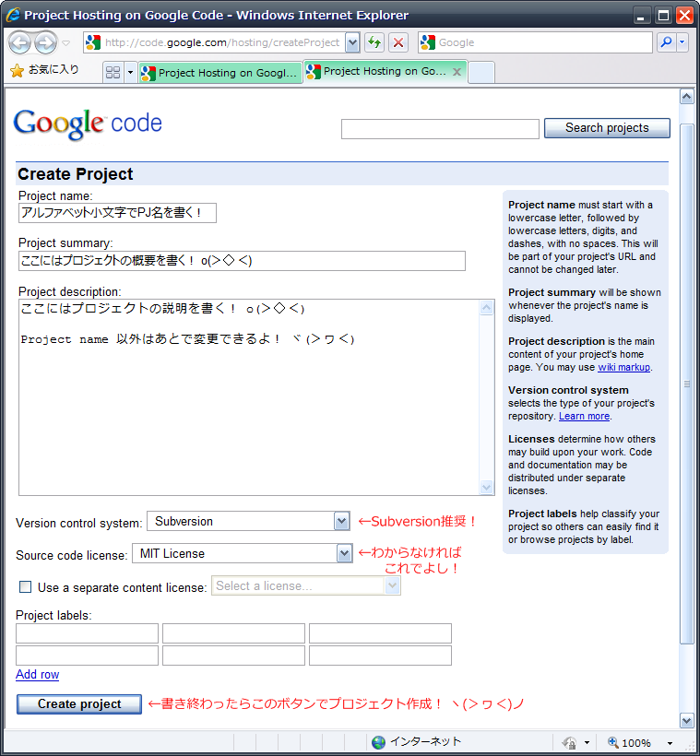The image size is (700, 756).
Task: Click the protected mode lock icon
Action: [569, 742]
